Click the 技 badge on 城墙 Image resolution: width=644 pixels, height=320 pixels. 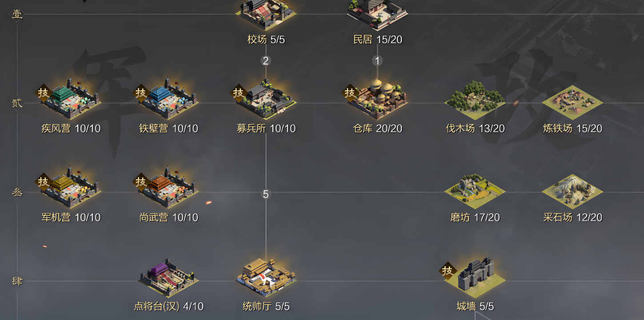click(x=448, y=271)
